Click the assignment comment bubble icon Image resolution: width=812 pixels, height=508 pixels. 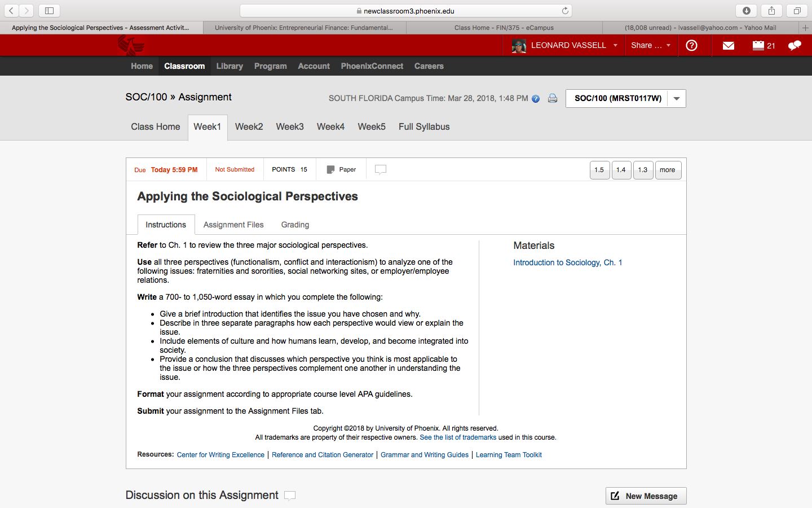point(381,169)
